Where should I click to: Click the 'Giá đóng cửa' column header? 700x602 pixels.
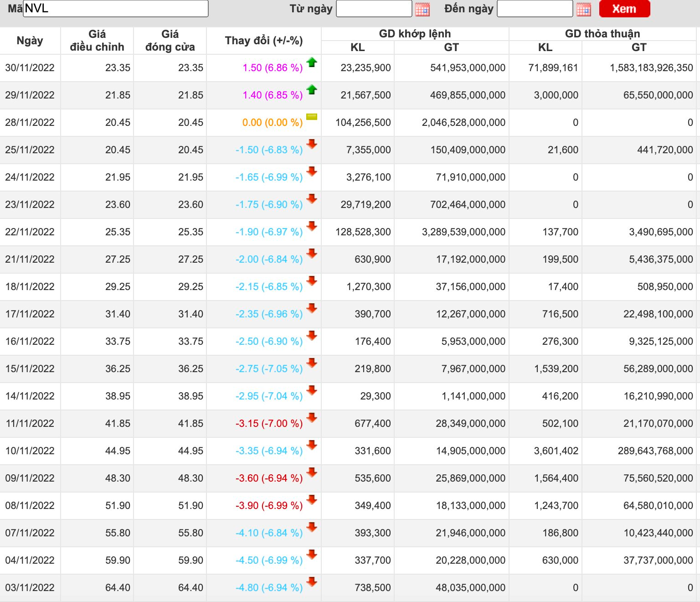pyautogui.click(x=170, y=41)
